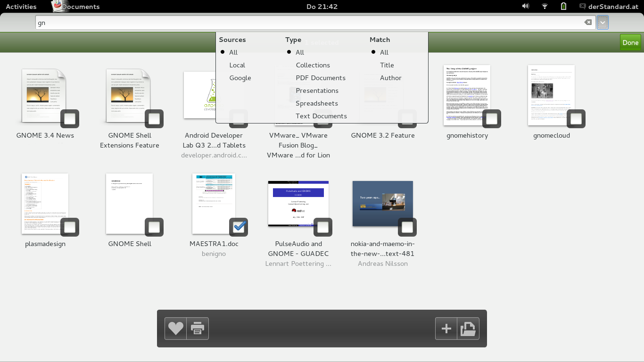Click the VMware Fusion Blog label
644x362 pixels.
pyautogui.click(x=298, y=145)
